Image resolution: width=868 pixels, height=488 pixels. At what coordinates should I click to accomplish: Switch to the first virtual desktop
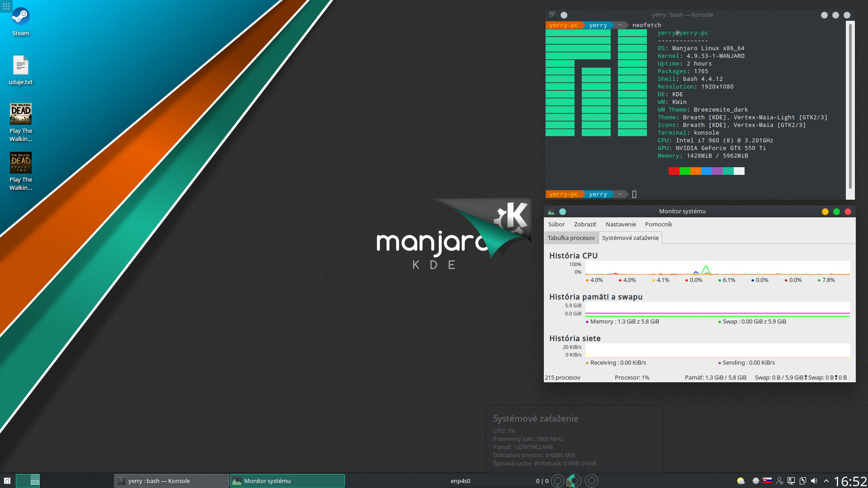[28, 480]
